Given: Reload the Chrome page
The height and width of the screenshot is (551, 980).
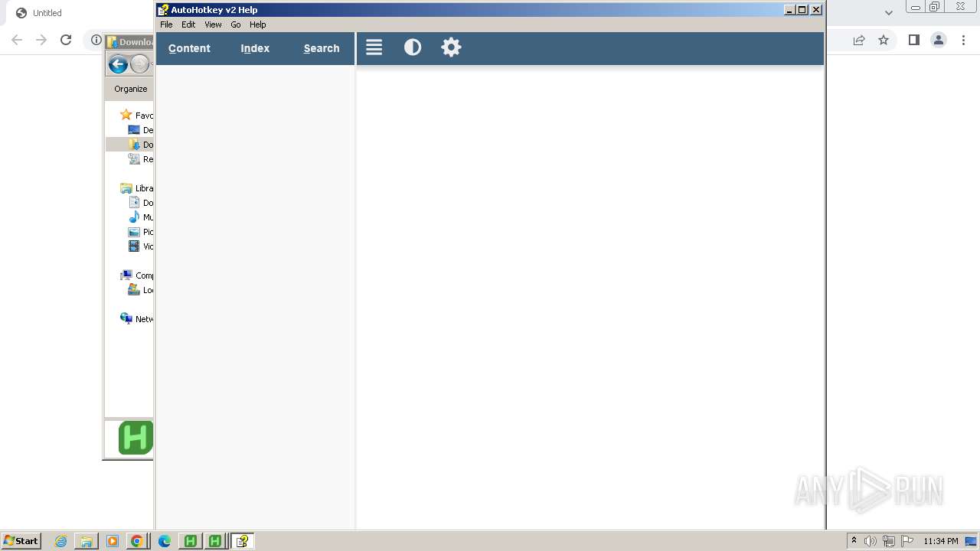Looking at the screenshot, I should click(x=66, y=40).
